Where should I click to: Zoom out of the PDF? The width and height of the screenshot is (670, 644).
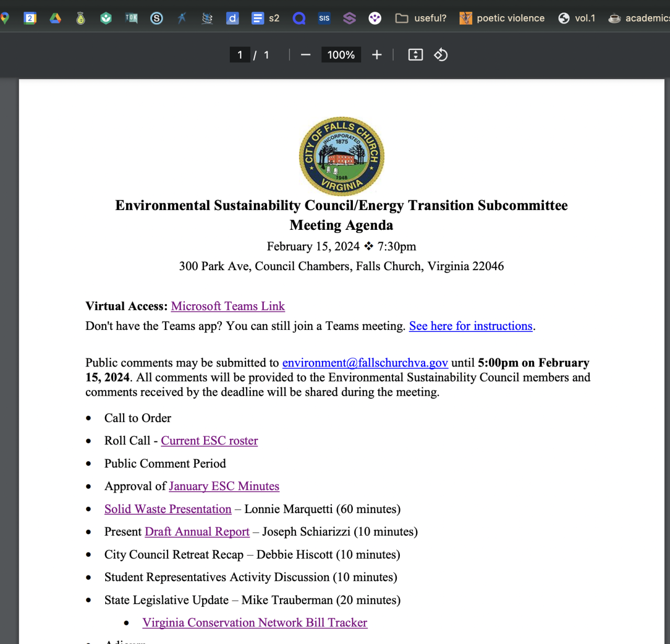(306, 55)
